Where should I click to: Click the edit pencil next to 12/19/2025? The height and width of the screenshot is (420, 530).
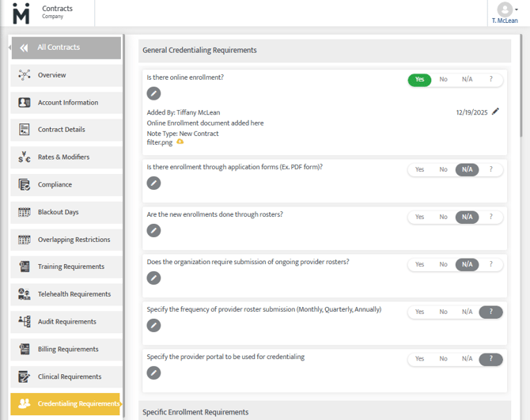tap(495, 112)
